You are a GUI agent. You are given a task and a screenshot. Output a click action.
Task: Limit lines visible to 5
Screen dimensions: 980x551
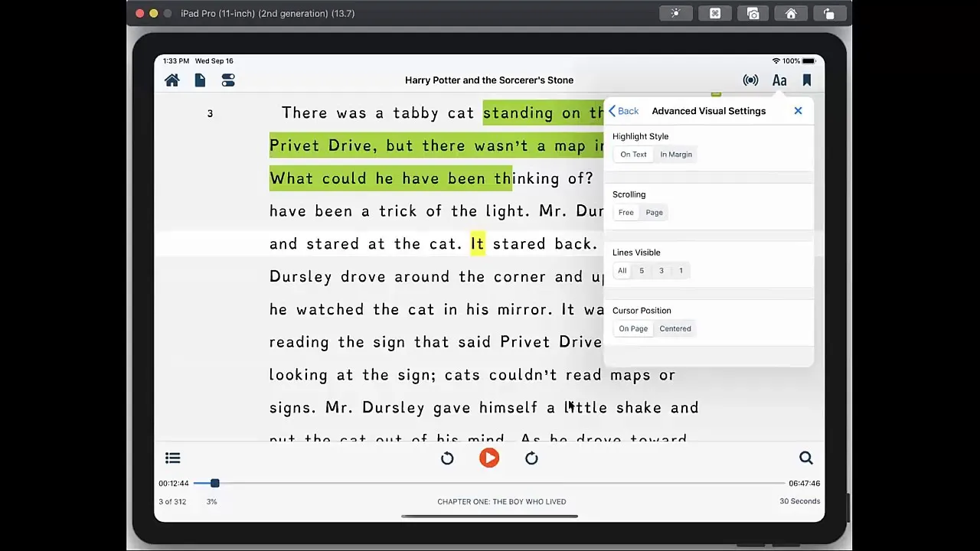coord(642,271)
